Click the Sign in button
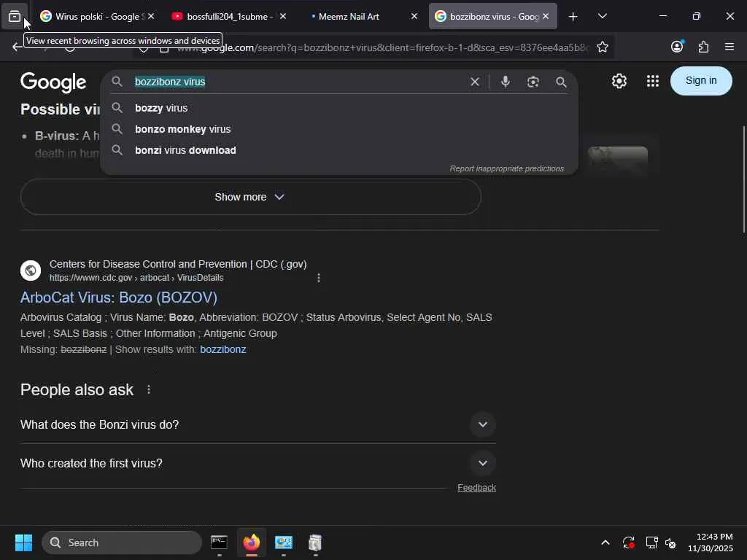The height and width of the screenshot is (560, 747). (x=701, y=80)
